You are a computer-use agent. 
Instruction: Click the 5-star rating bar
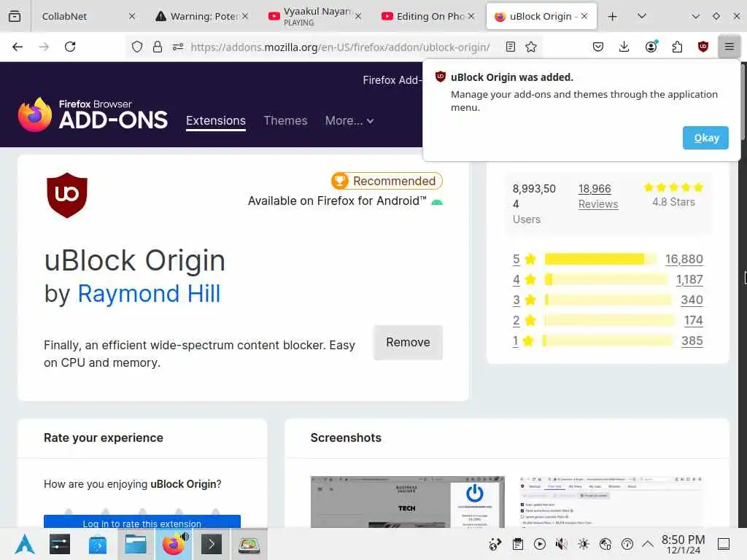coord(600,259)
